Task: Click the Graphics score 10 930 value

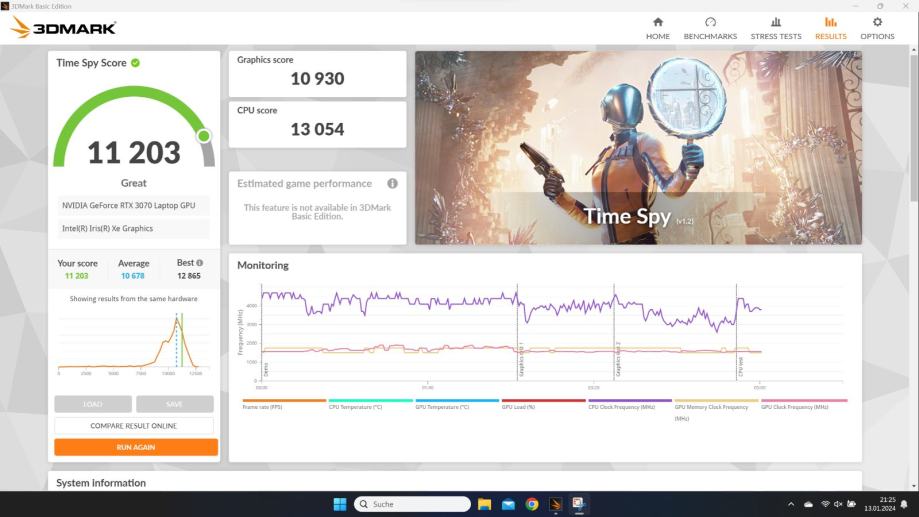Action: pos(317,79)
